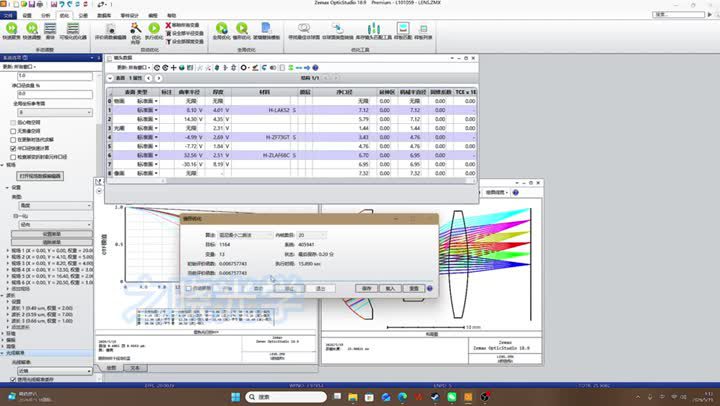Viewport: 720px width, 406px height.
Task: Collapse surface properties chevron in lens data
Action: coord(110,78)
